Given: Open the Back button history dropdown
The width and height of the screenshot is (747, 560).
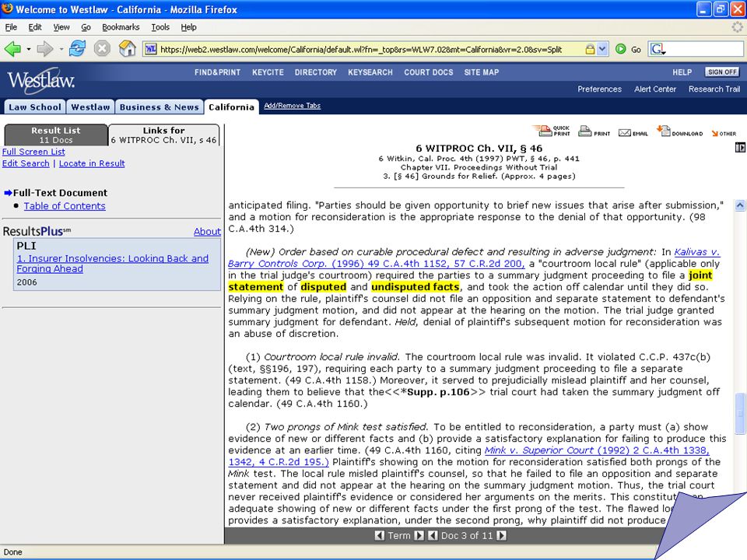Looking at the screenshot, I should point(29,49).
